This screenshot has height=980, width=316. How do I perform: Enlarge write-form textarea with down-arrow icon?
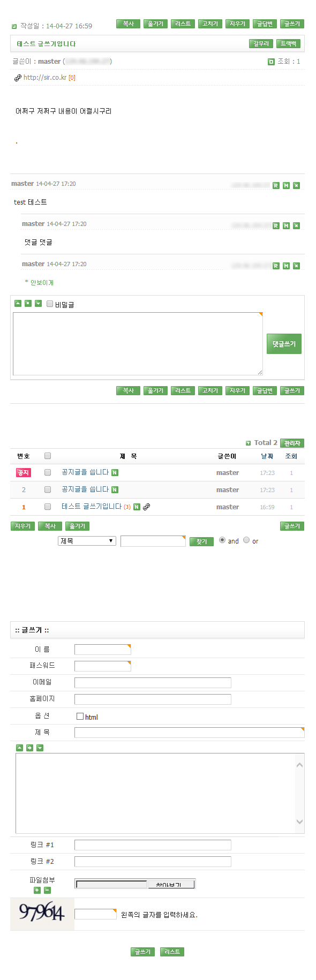point(40,748)
